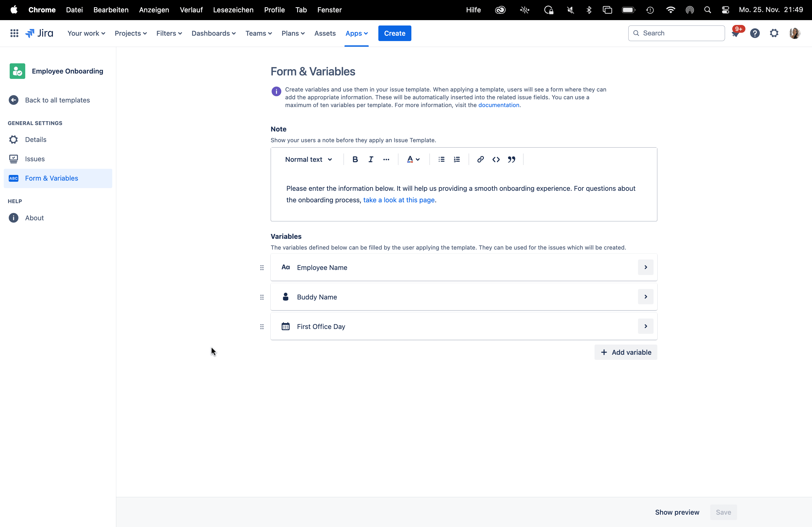Insert a bullet list in the note
The width and height of the screenshot is (812, 527).
click(441, 159)
